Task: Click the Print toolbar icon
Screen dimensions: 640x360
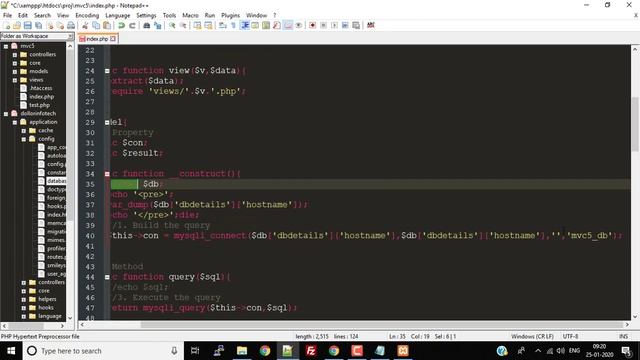Action: click(x=71, y=25)
